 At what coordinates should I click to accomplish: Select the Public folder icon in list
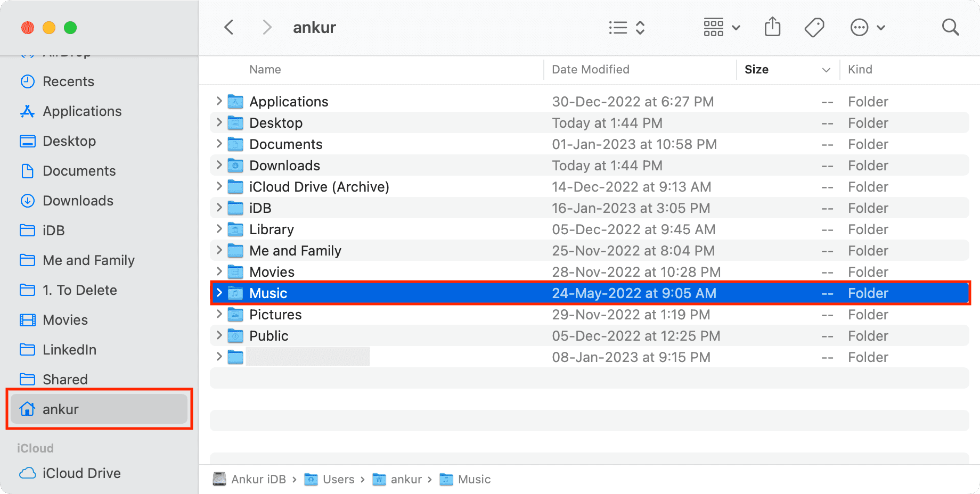click(x=235, y=335)
